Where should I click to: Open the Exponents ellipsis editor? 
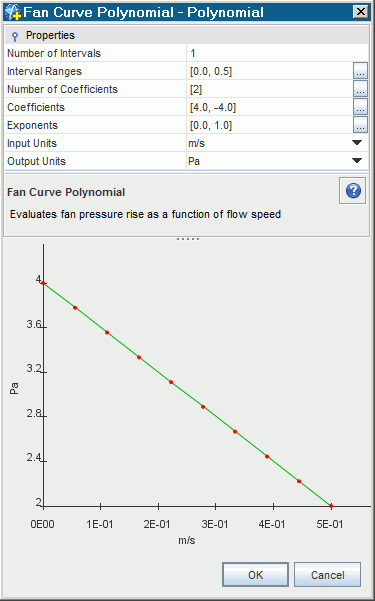click(x=360, y=125)
